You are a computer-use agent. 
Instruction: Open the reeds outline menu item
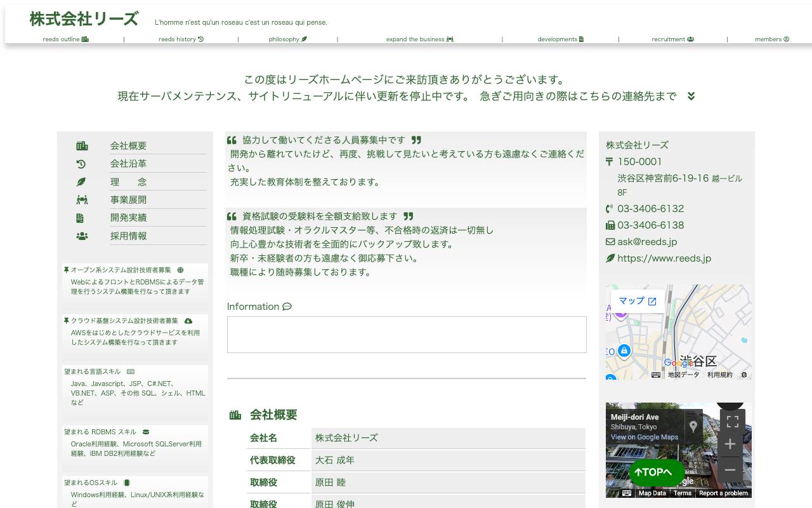[x=66, y=39]
